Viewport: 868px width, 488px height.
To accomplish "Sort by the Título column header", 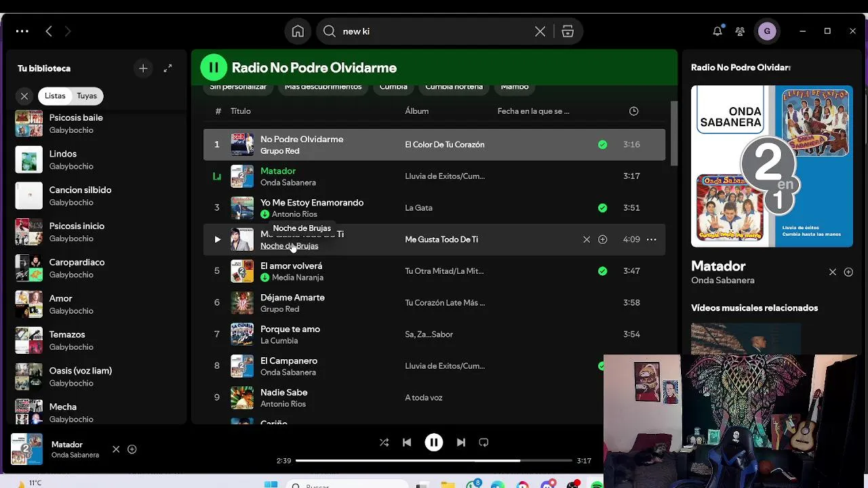I will tap(240, 111).
